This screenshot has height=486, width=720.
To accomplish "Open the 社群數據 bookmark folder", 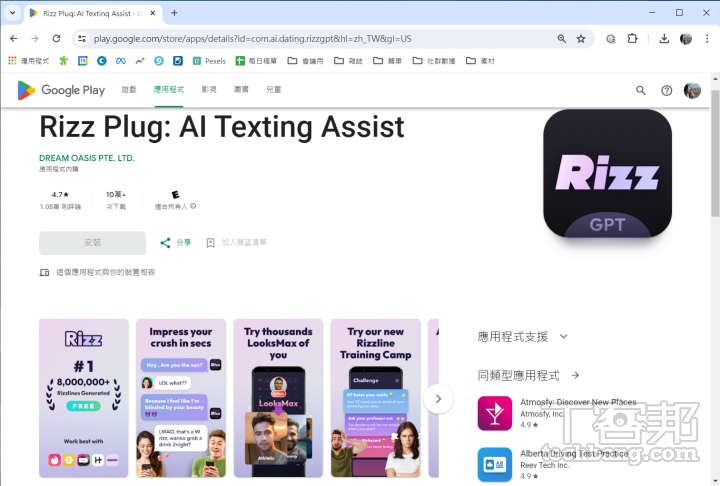I will click(434, 61).
